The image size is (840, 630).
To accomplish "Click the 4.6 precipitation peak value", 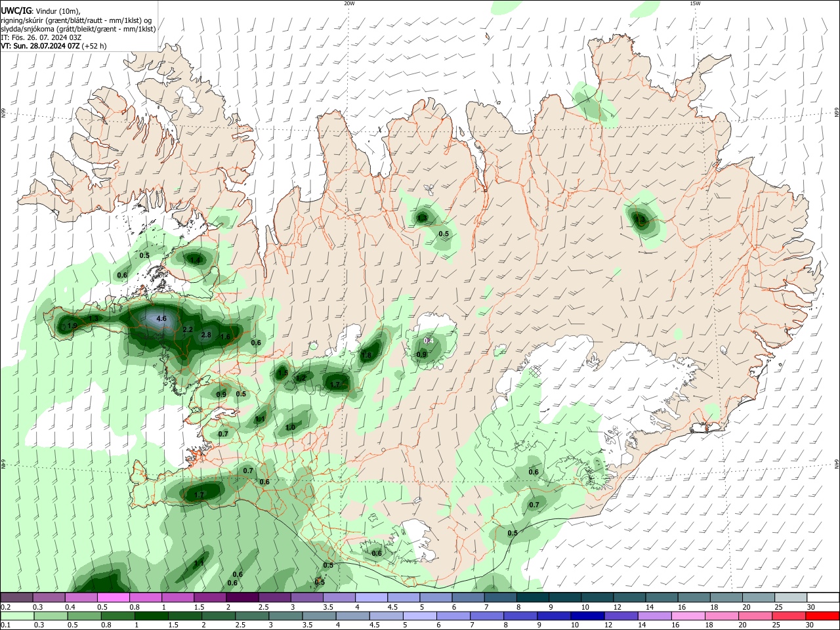I will (x=162, y=318).
